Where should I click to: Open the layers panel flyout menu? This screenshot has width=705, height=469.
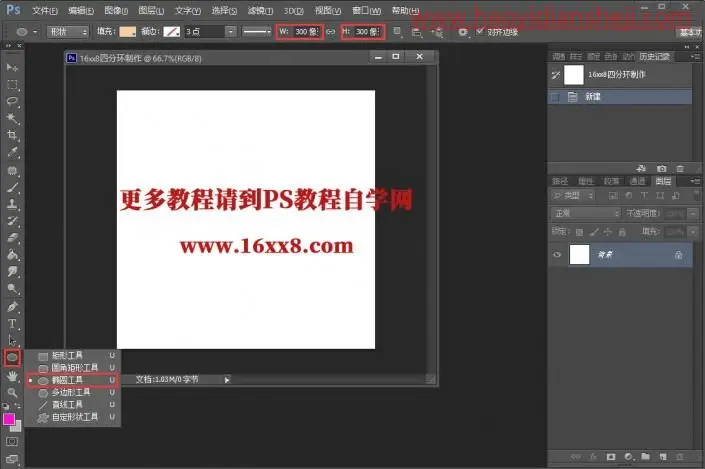pyautogui.click(x=695, y=181)
